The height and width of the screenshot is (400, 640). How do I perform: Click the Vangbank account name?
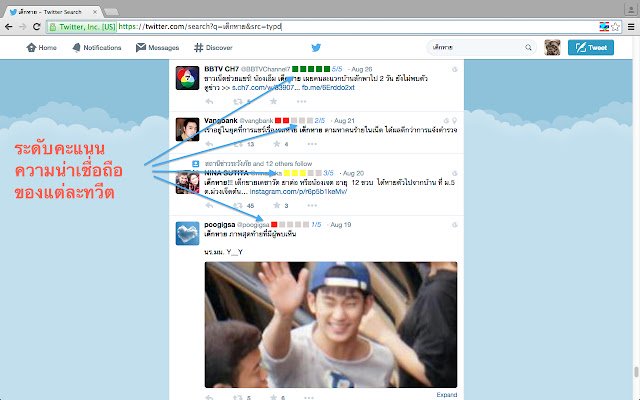tap(221, 120)
